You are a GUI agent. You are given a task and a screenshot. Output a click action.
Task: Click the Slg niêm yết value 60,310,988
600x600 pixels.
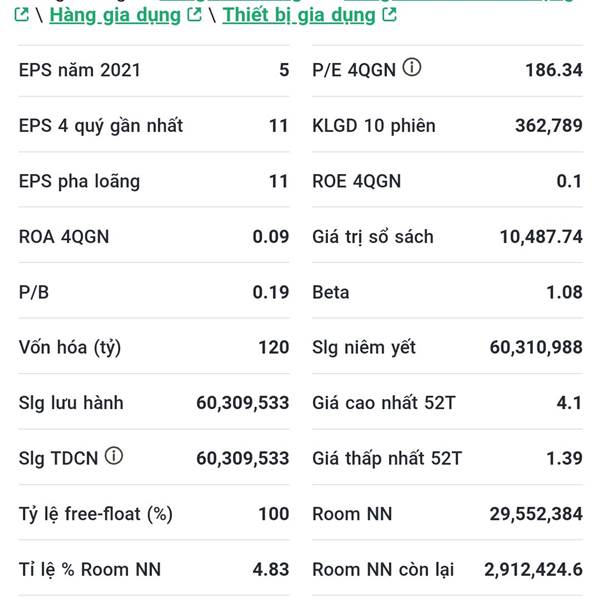(535, 348)
